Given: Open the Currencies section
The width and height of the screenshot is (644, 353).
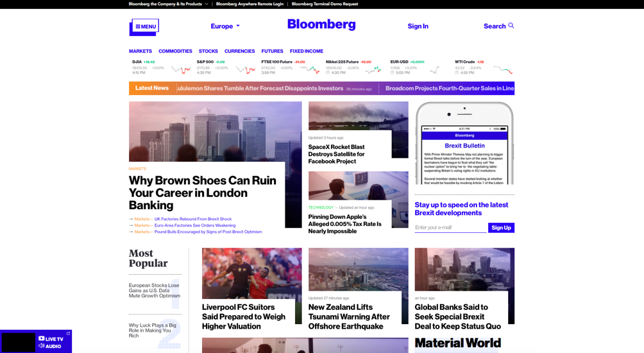Looking at the screenshot, I should pyautogui.click(x=239, y=51).
